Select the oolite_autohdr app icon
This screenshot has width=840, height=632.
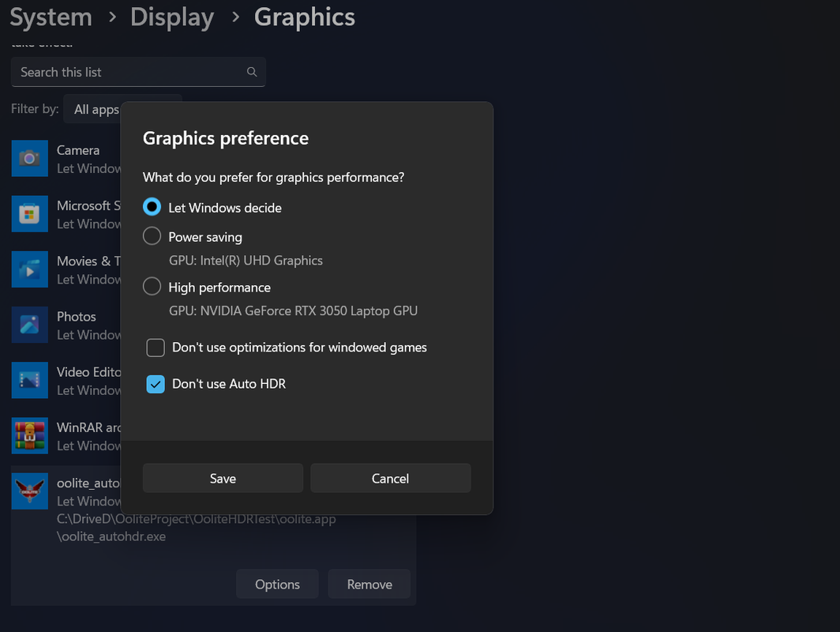tap(30, 491)
